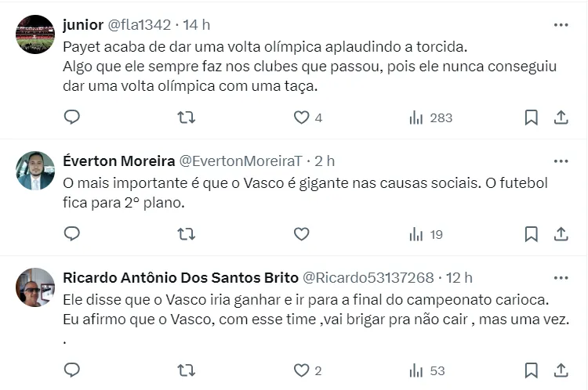Retweet Éverton Moreira's tweet
This screenshot has width=588, height=390.
pos(187,234)
